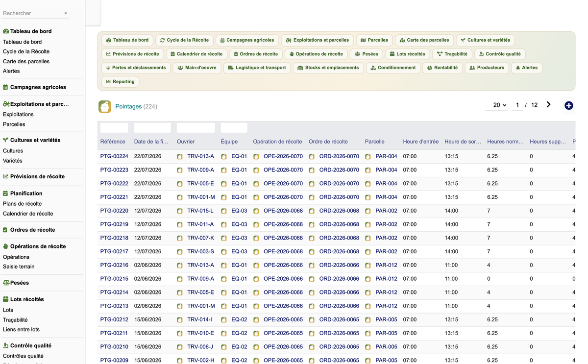Image resolution: width=588 pixels, height=364 pixels.
Task: Open worker link TRV-007-K
Action: click(x=200, y=238)
